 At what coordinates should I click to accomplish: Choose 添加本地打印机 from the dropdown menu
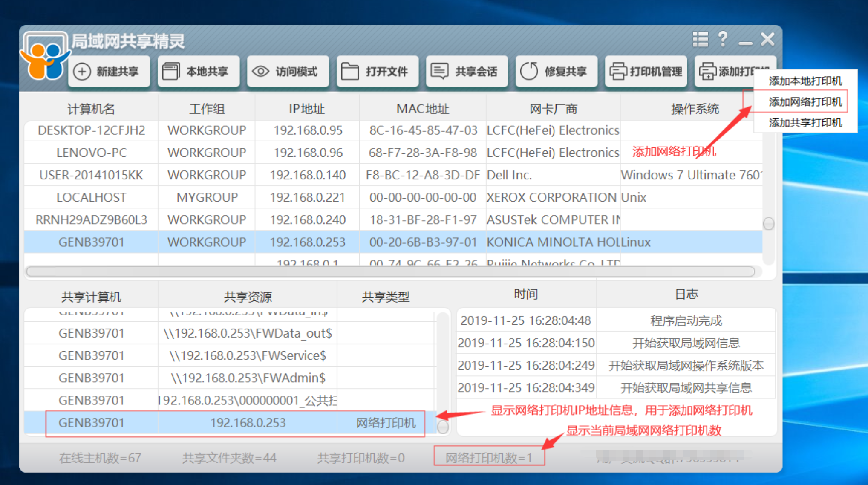click(x=805, y=81)
